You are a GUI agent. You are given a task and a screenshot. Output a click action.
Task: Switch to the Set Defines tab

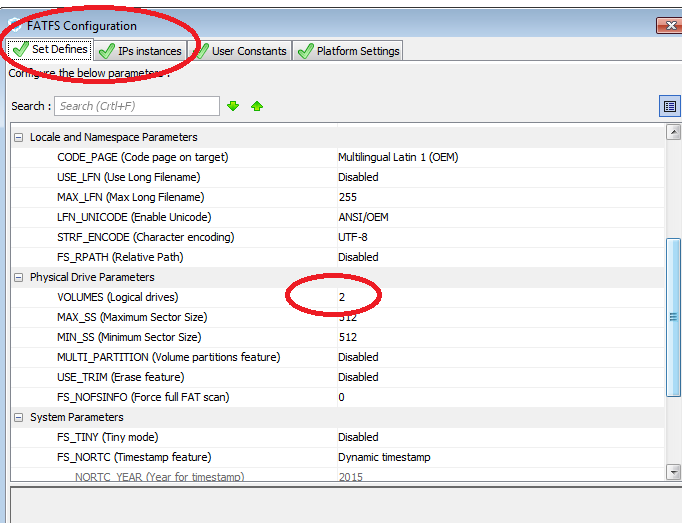tap(50, 50)
